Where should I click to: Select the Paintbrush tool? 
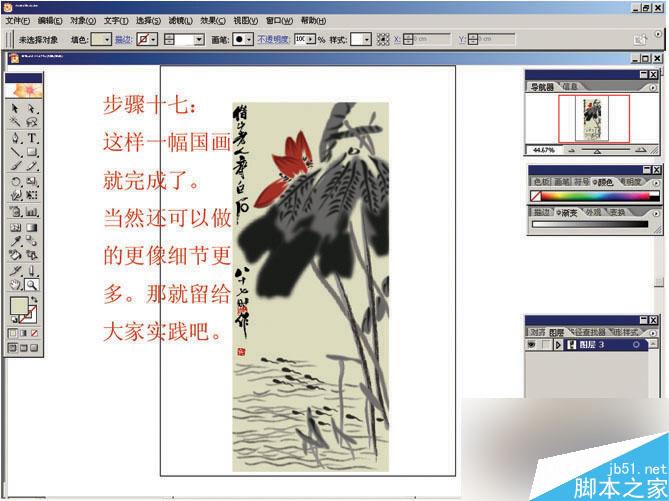coord(15,166)
